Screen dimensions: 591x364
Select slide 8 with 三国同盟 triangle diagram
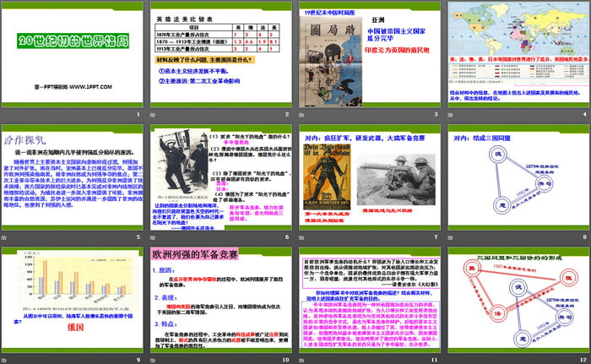click(518, 177)
